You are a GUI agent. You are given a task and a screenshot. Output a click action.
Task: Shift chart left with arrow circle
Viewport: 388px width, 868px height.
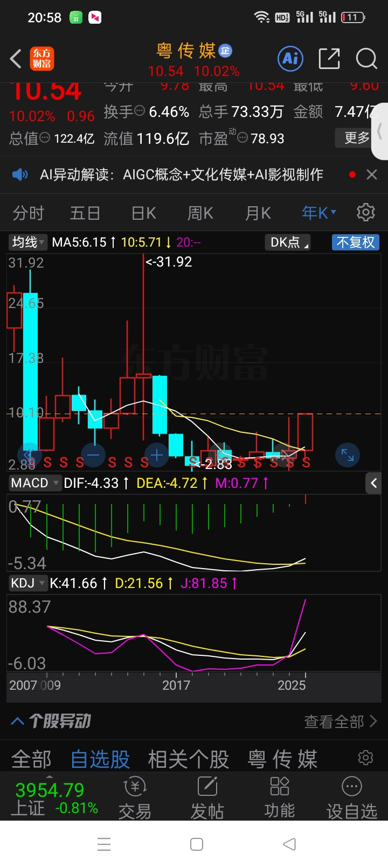[x=29, y=456]
